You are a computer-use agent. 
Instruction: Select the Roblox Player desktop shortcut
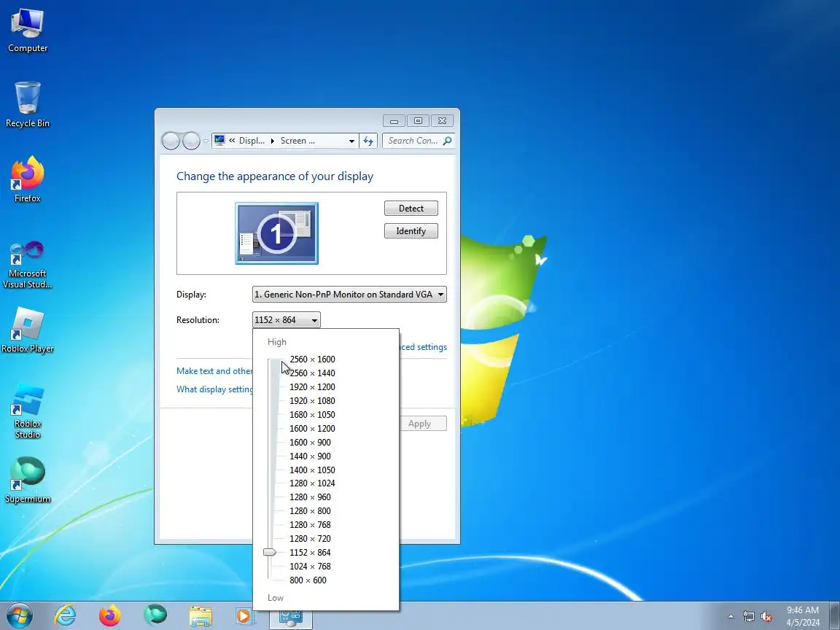tap(27, 330)
